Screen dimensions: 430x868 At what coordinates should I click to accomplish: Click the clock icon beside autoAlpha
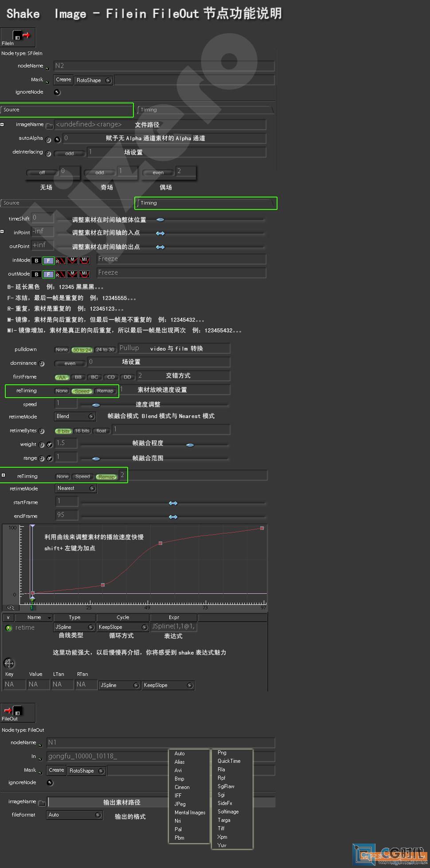click(48, 139)
